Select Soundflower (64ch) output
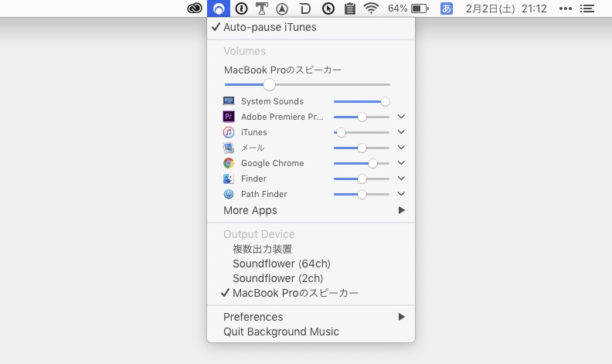 (281, 264)
